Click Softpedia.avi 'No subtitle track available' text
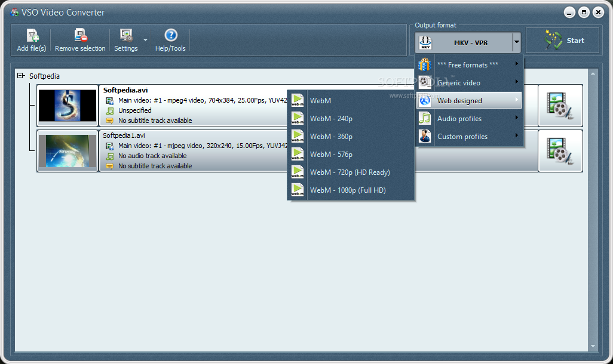 point(155,121)
